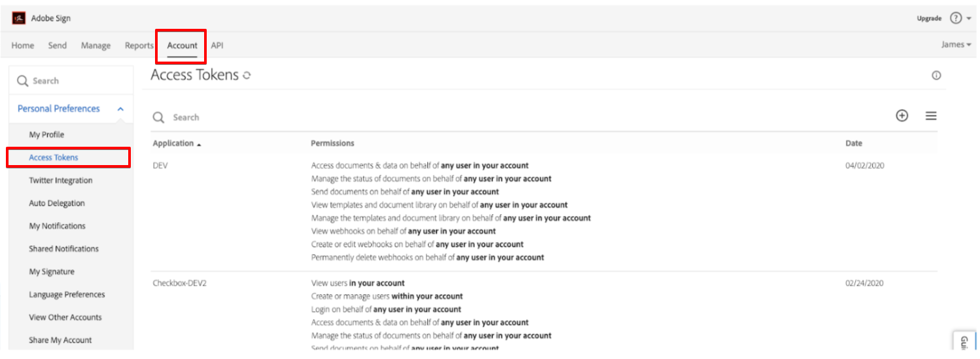Screen dimensions: 980x359
Task: Open the Reports tab
Action: [x=139, y=45]
